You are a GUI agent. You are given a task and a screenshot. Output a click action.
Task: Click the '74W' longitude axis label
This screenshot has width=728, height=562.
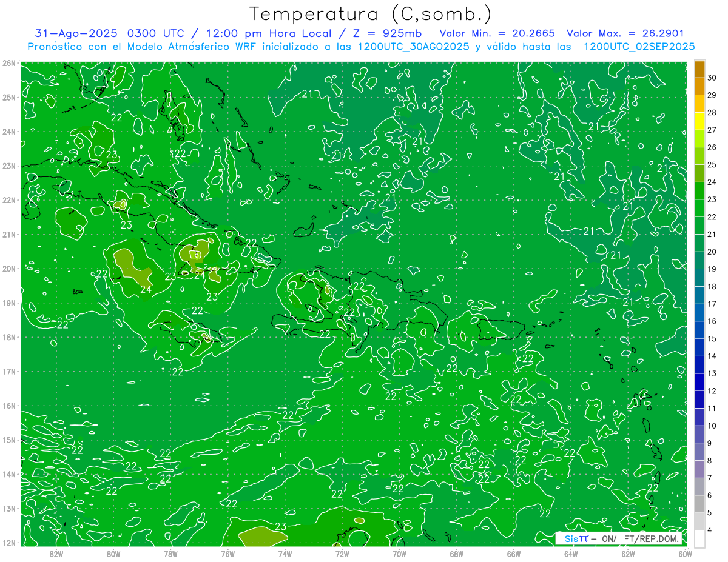[285, 554]
